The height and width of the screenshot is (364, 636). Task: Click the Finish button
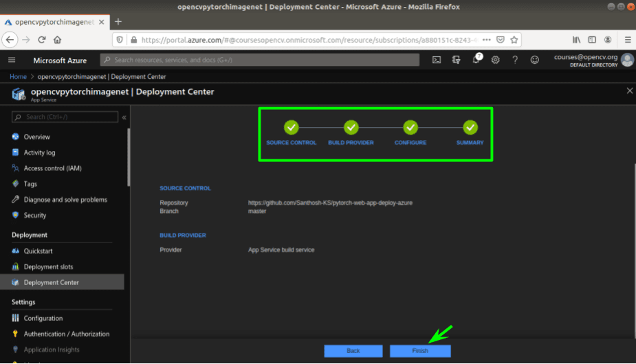coord(420,351)
